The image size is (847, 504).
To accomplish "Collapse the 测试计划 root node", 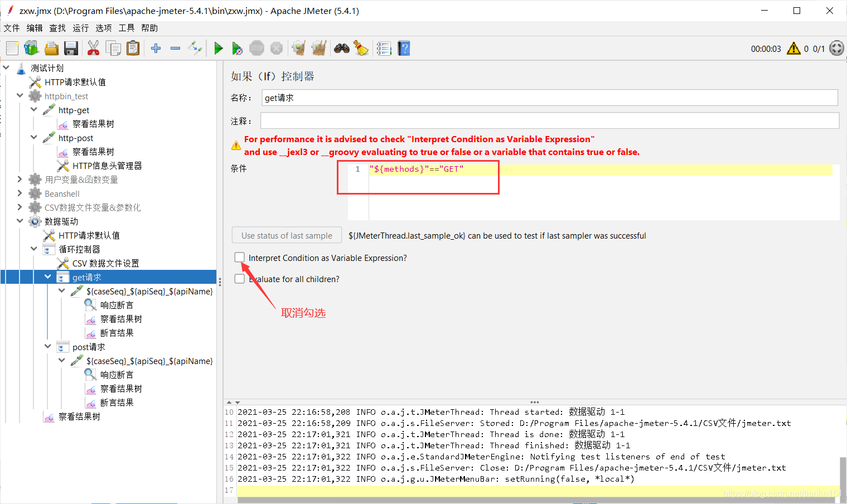I will (6, 68).
